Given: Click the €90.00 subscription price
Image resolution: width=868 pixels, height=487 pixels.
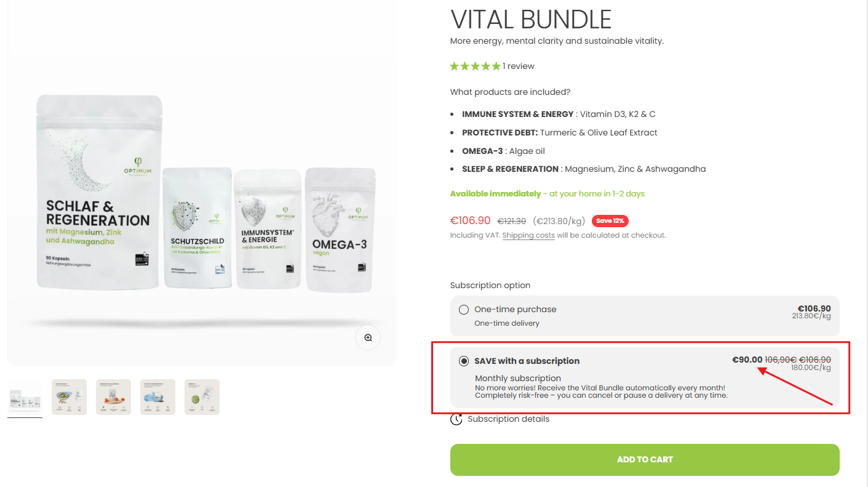Looking at the screenshot, I should tap(747, 360).
